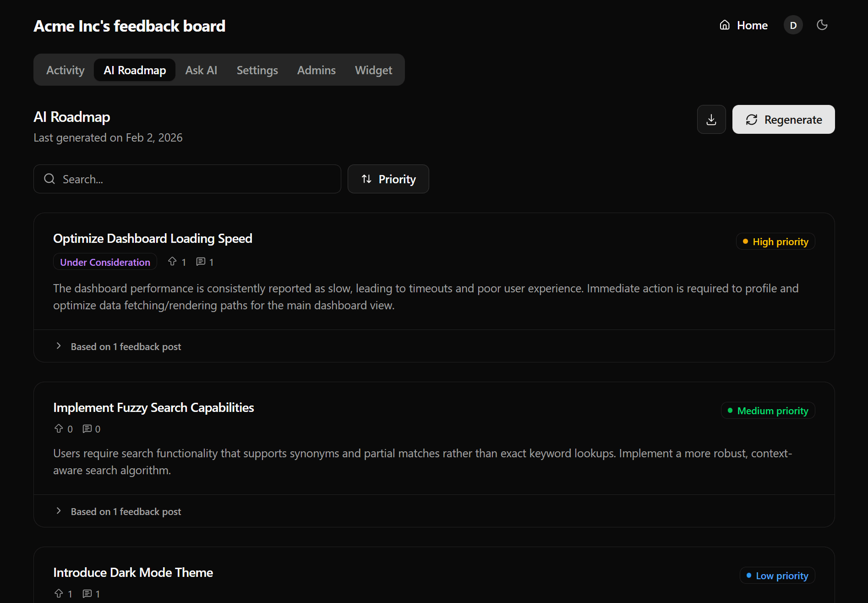Click the download roadmap icon button

[x=711, y=120]
